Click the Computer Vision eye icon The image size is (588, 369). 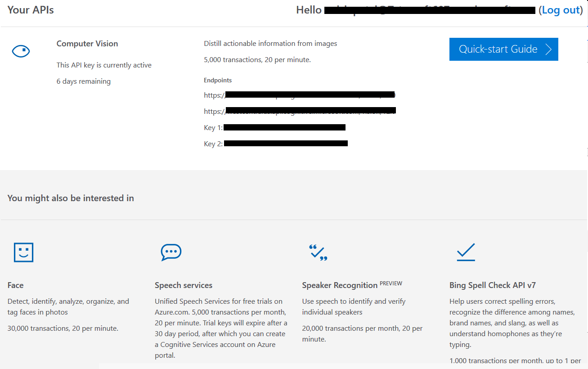pos(21,51)
